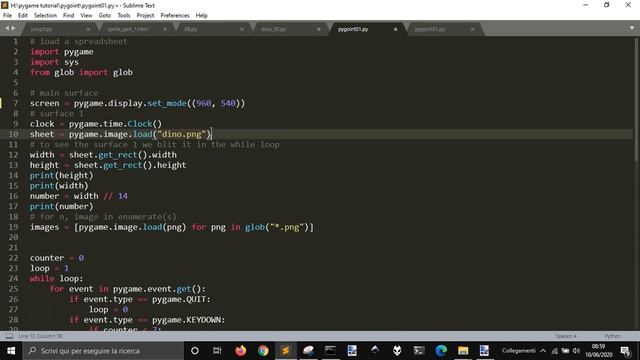Open the fox-head app icon on taskbar

397,351
